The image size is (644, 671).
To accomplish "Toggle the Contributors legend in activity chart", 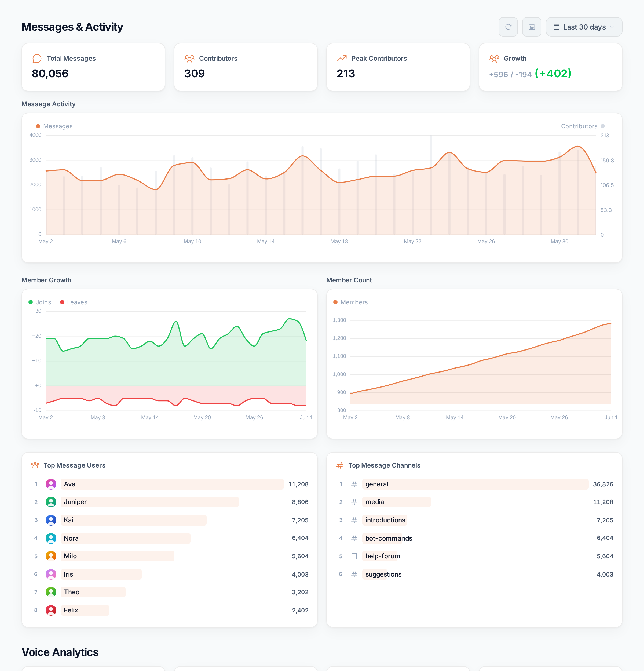I will click(583, 126).
